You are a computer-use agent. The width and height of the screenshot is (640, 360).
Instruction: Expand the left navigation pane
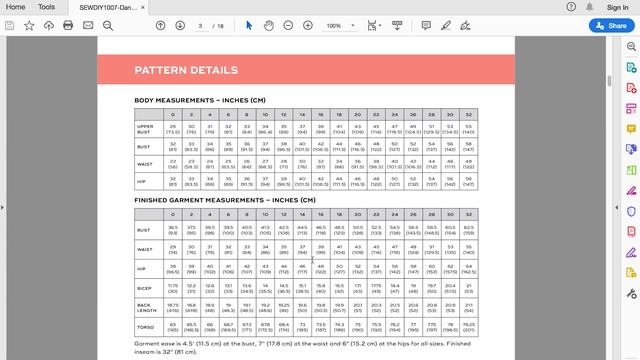(2, 207)
